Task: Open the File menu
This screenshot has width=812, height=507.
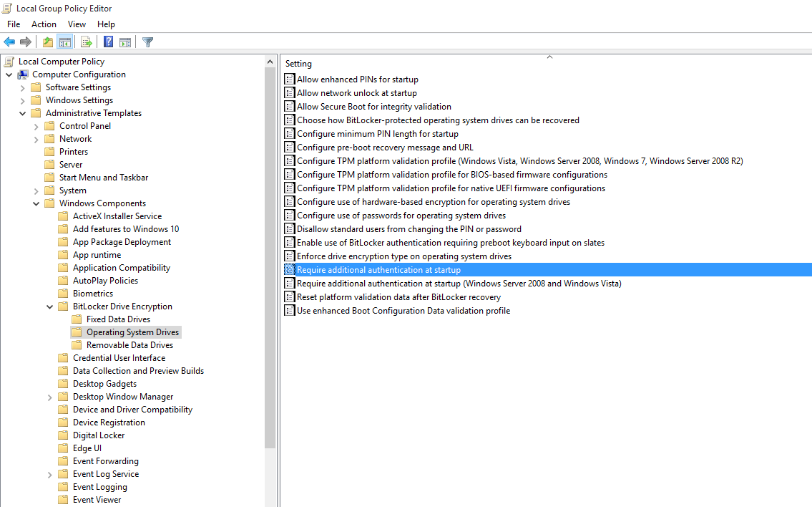Action: coord(14,24)
